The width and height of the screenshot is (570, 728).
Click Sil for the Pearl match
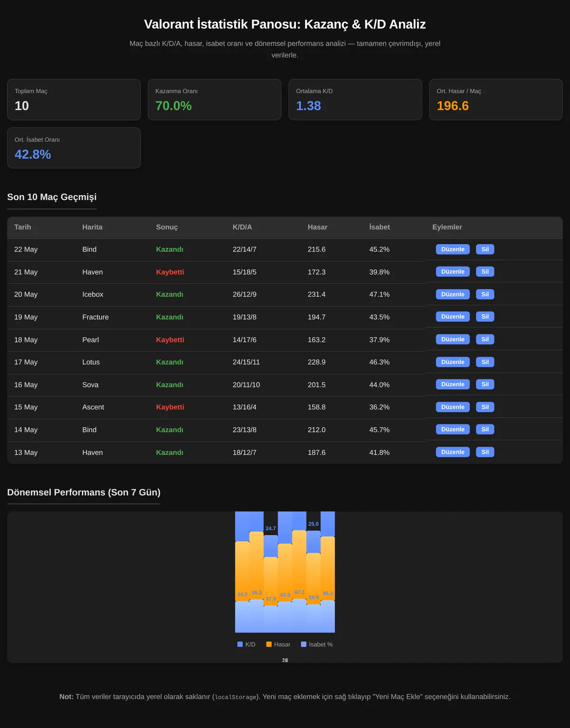click(x=485, y=339)
